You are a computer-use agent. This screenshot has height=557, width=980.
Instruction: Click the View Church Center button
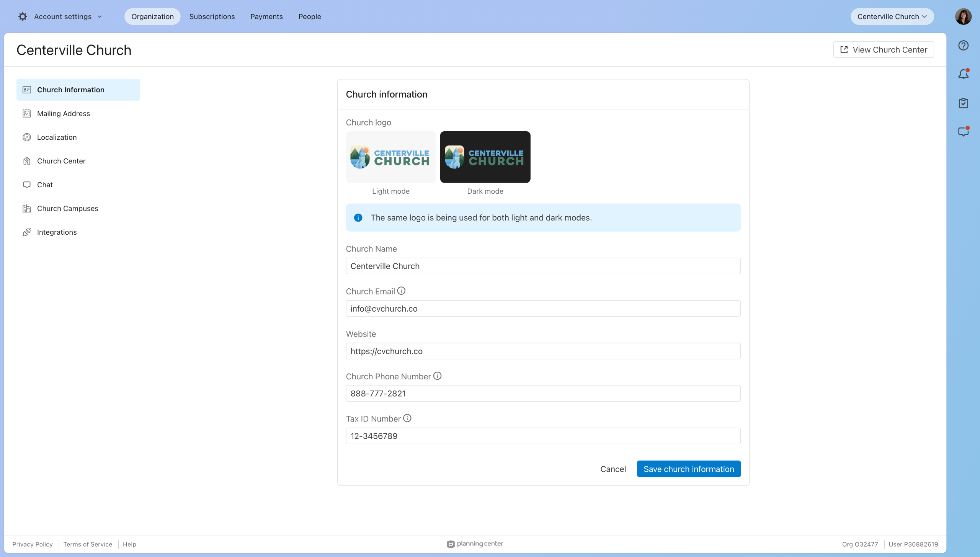884,50
